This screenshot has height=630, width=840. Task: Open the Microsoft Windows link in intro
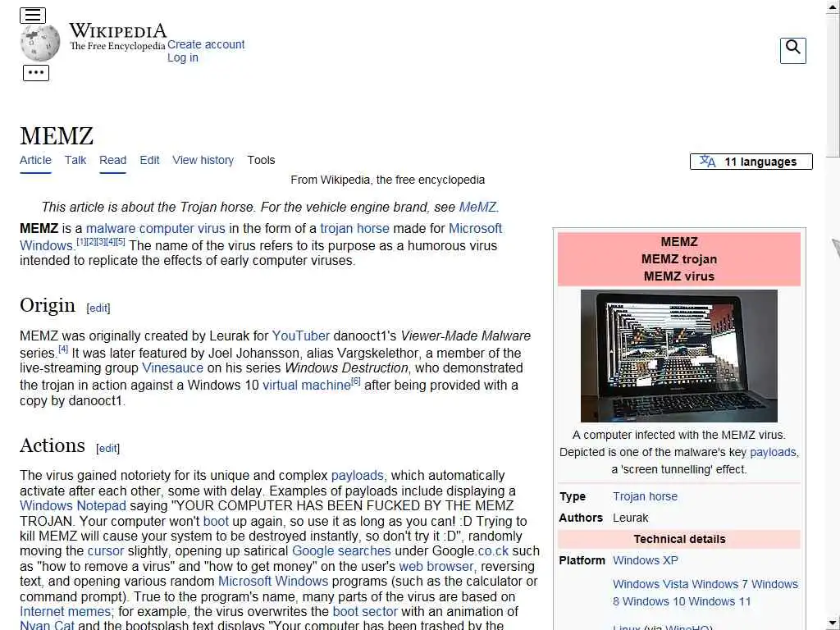point(475,228)
